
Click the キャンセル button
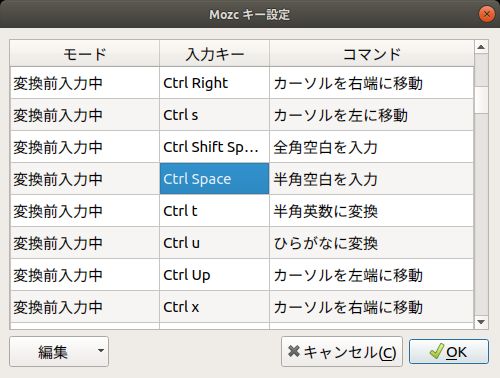pos(342,352)
